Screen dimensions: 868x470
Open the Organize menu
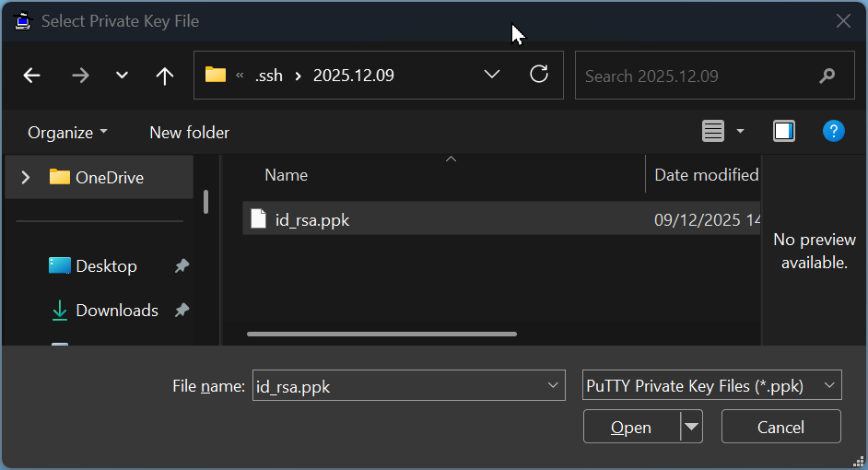click(x=67, y=133)
